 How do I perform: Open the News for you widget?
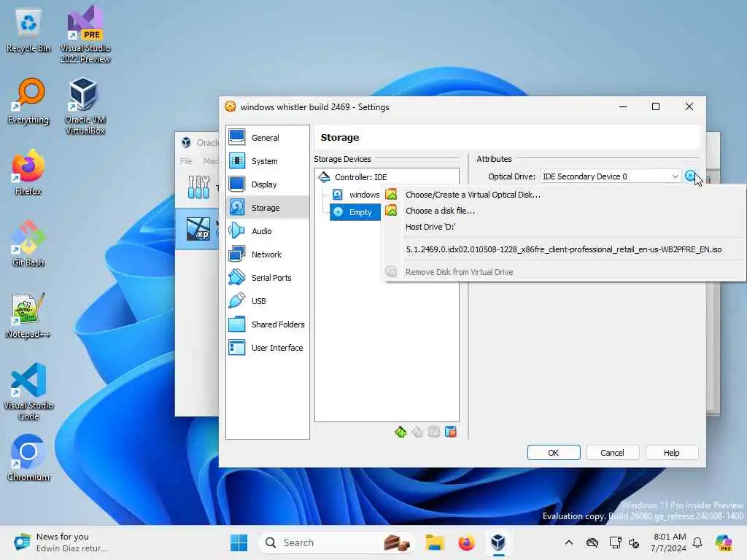(60, 542)
